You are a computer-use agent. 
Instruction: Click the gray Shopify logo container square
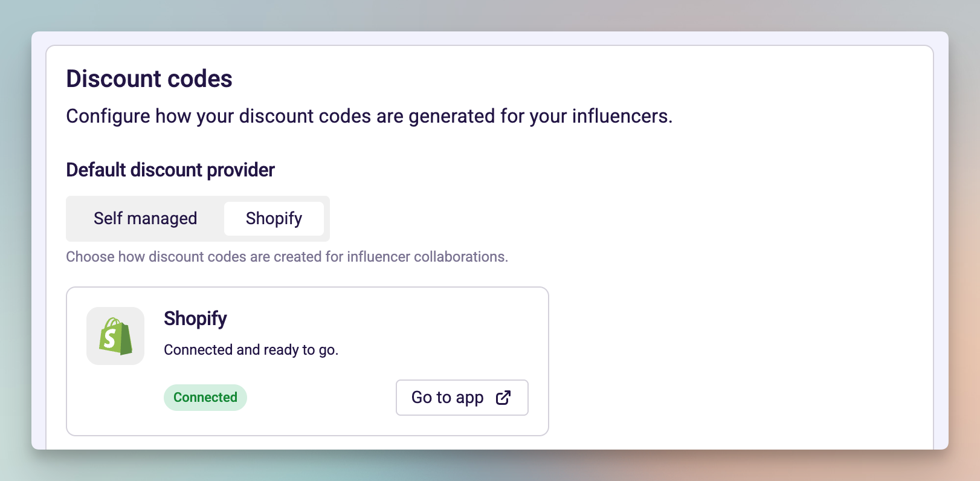115,336
